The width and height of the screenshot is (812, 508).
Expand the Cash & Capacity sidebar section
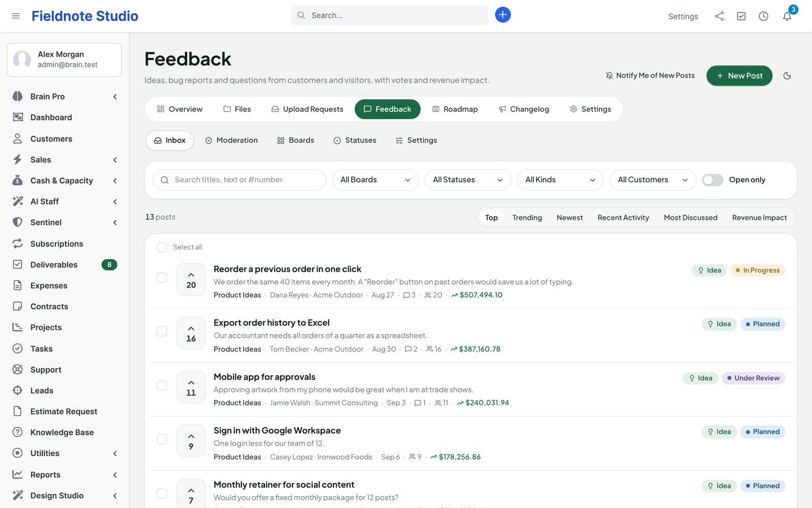64,180
